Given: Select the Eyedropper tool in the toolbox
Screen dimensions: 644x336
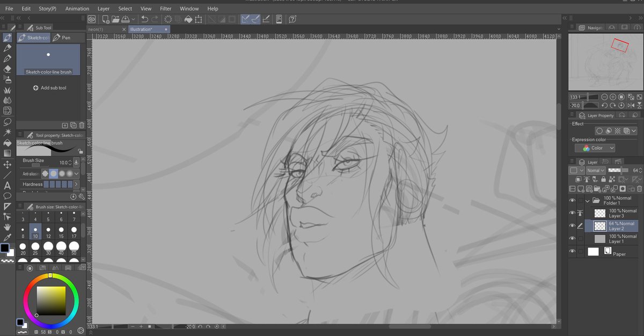Looking at the screenshot, I should pos(8,237).
